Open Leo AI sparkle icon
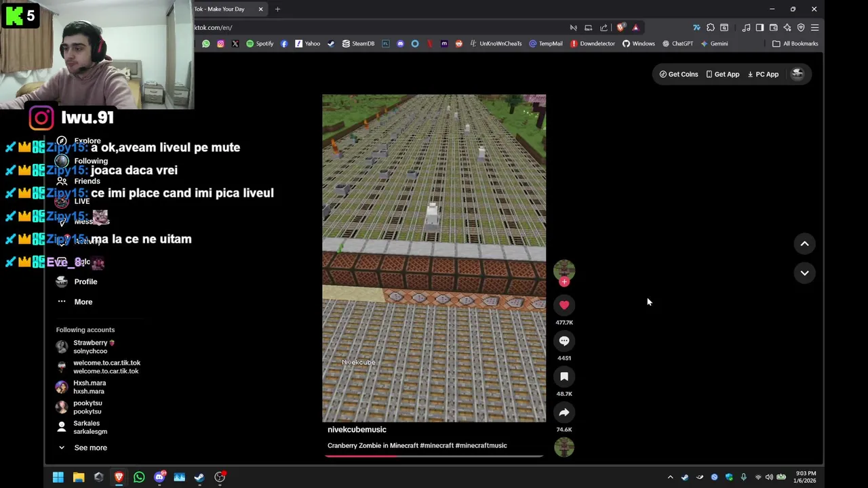The width and height of the screenshot is (868, 488). tap(787, 28)
